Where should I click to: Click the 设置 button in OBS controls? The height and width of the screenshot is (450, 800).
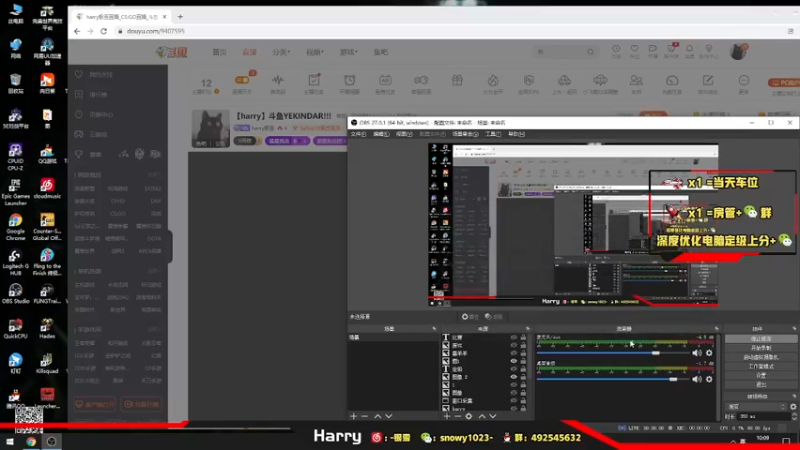click(761, 376)
